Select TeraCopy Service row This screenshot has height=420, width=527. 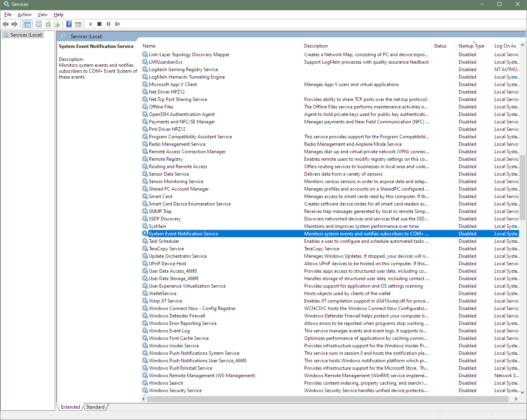330,249
